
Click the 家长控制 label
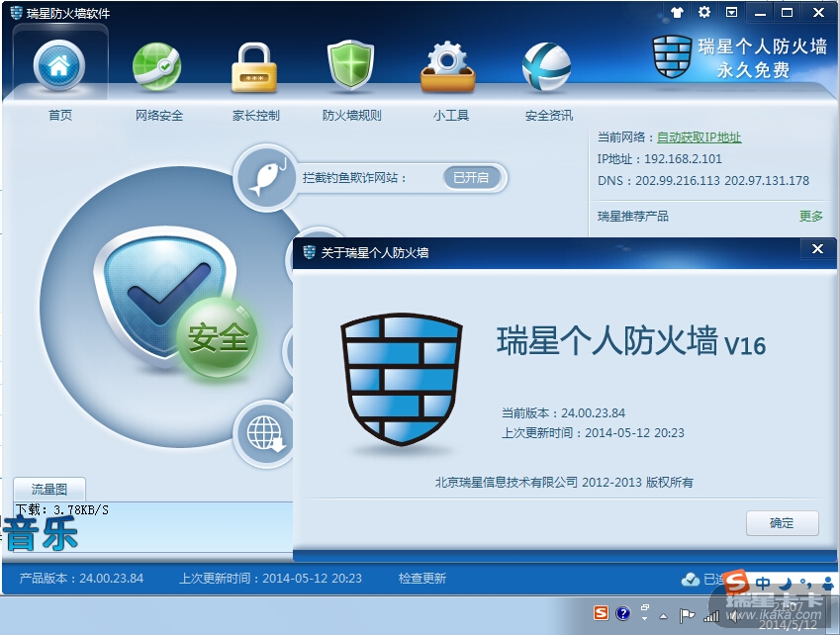[x=256, y=115]
